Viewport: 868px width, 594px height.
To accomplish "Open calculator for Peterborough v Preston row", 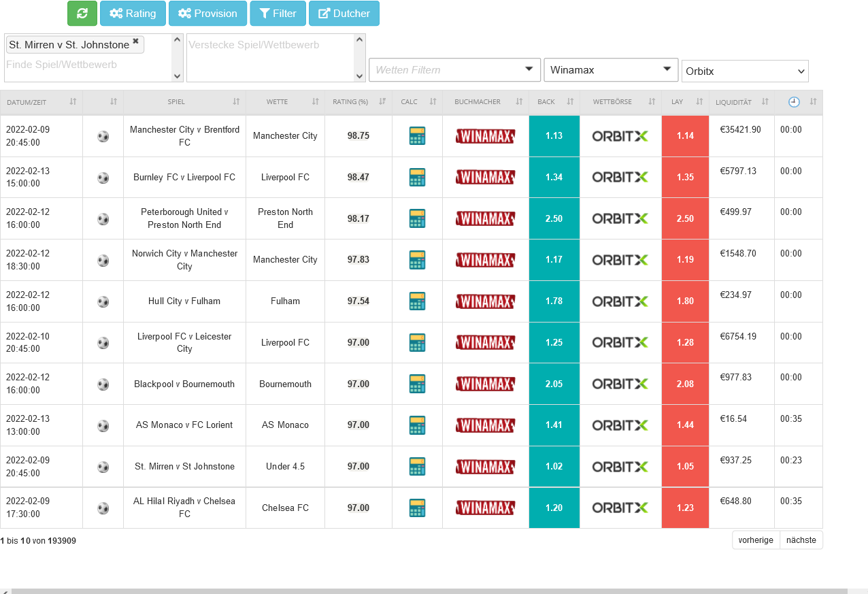I will pos(417,218).
